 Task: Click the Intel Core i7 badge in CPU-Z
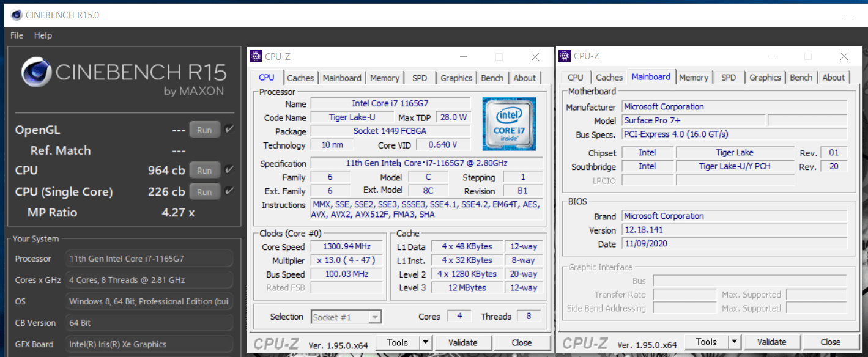tap(509, 123)
